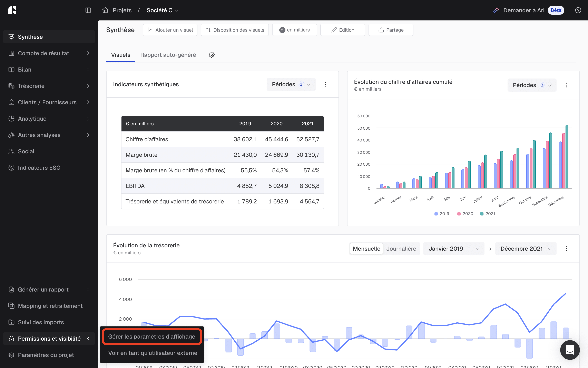Screen dimensions: 588x368
Task: Open Évolution de la trésorerie three-dot menu
Action: pos(566,248)
